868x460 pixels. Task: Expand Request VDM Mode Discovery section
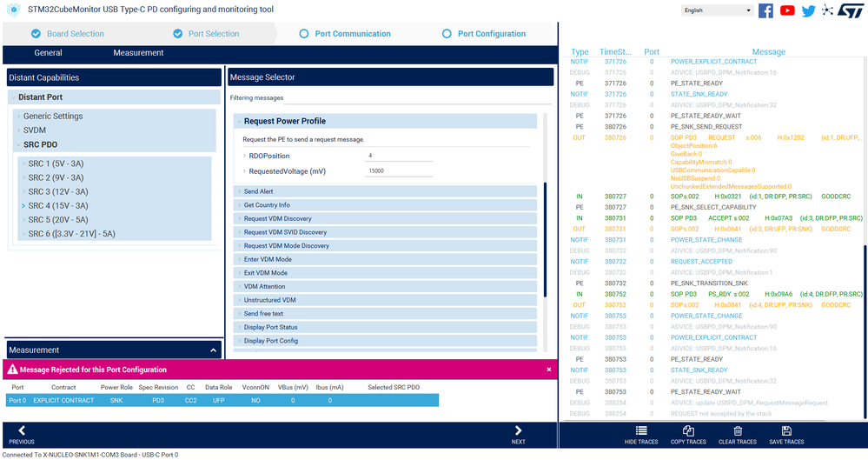[x=385, y=245]
